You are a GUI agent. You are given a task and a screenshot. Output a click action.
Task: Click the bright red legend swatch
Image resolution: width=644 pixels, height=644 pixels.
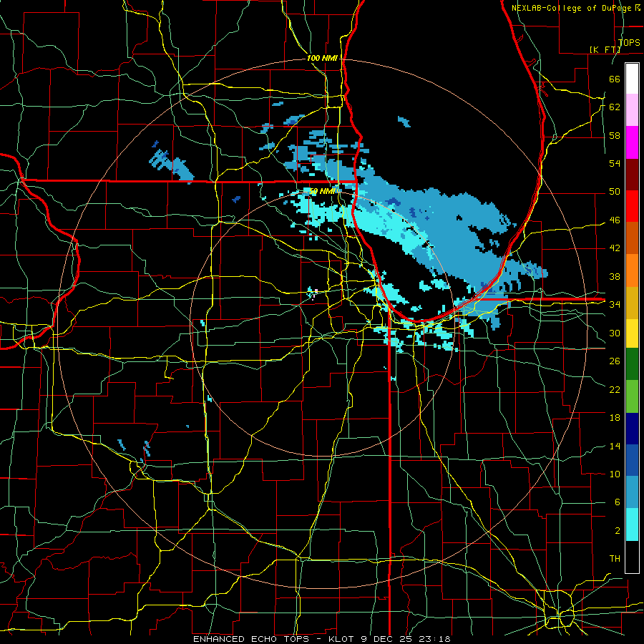[x=632, y=206]
